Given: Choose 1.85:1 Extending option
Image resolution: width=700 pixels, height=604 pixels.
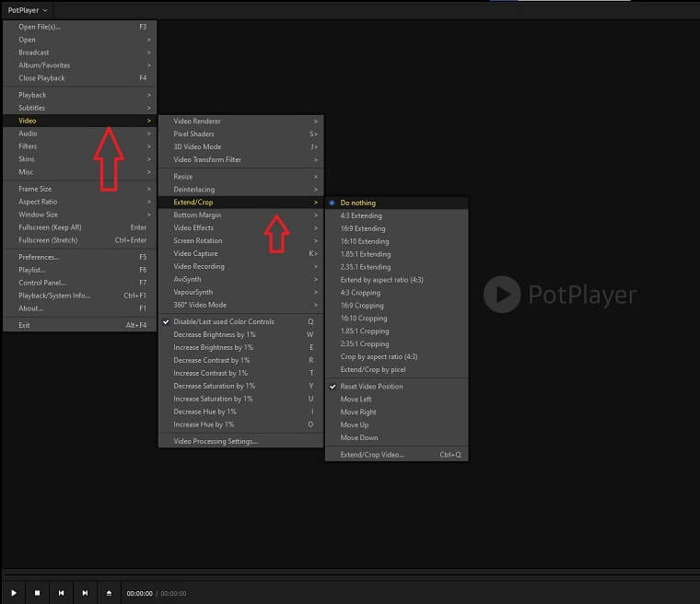Looking at the screenshot, I should [396, 254].
